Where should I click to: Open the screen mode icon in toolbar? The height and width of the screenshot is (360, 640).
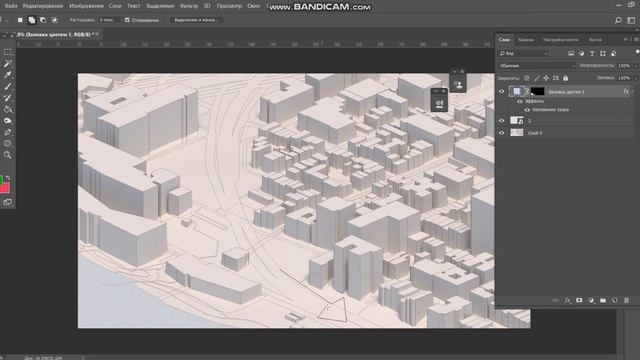7,202
